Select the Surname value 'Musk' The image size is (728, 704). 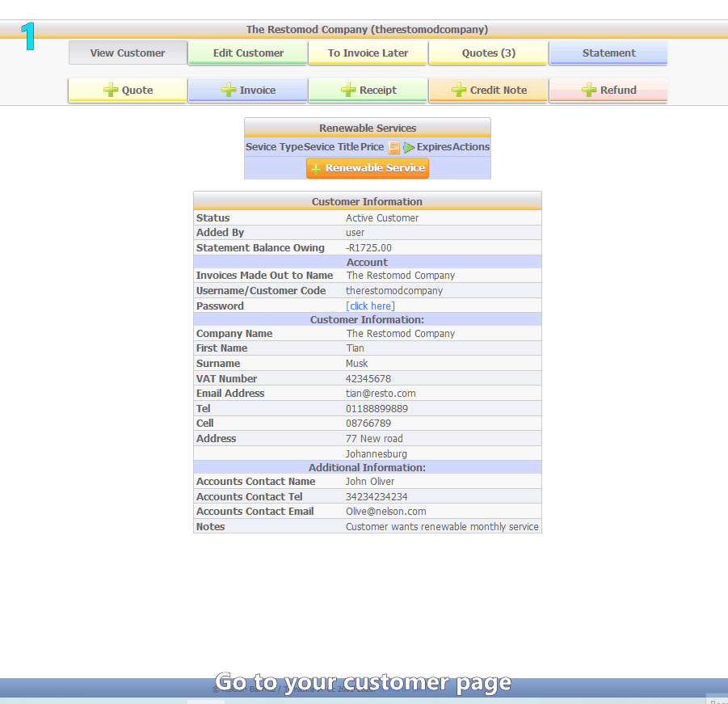[357, 364]
